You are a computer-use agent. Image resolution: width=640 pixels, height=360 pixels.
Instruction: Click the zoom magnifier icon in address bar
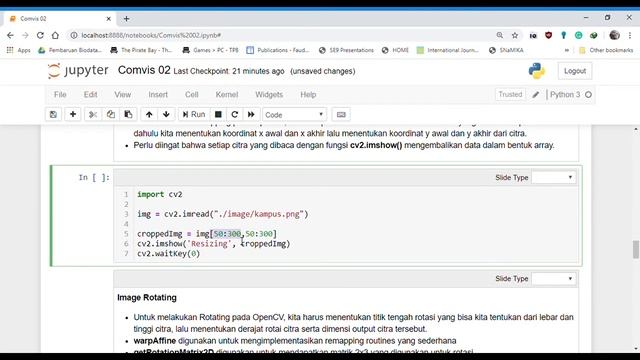500,36
